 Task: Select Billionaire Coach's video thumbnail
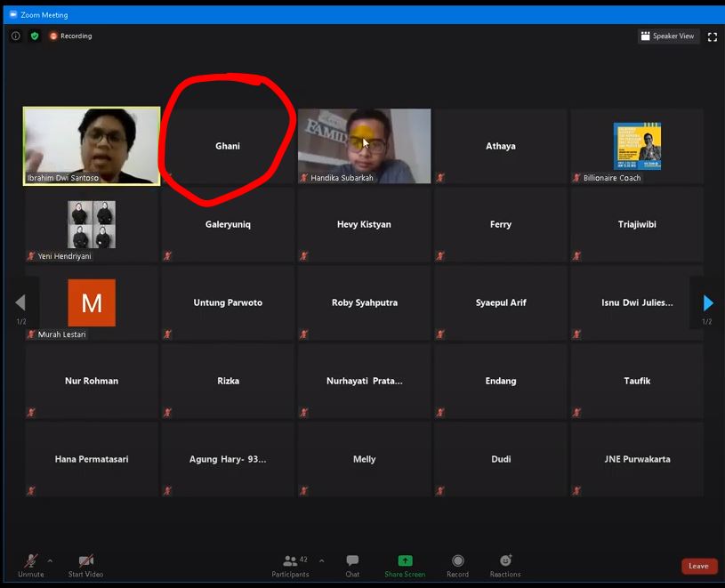(636, 145)
